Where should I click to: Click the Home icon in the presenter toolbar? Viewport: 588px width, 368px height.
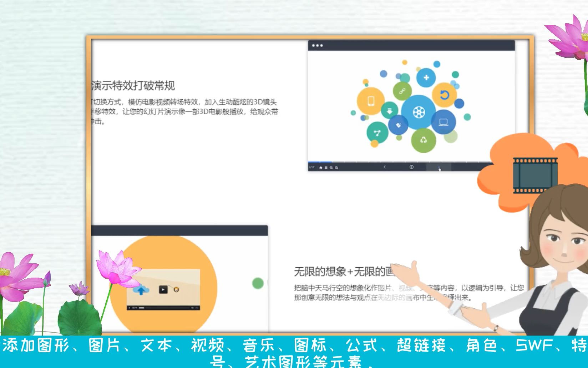[321, 168]
